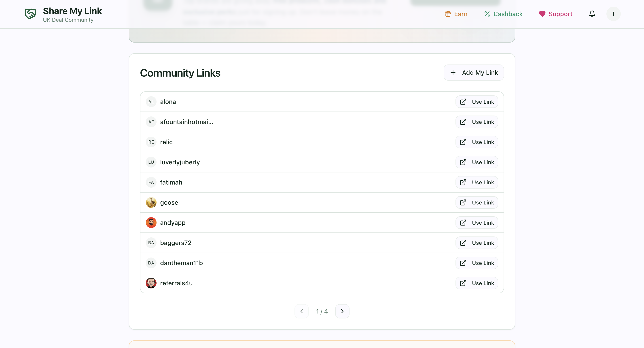Click the plus icon on Add My Link
Image resolution: width=644 pixels, height=348 pixels.
453,72
